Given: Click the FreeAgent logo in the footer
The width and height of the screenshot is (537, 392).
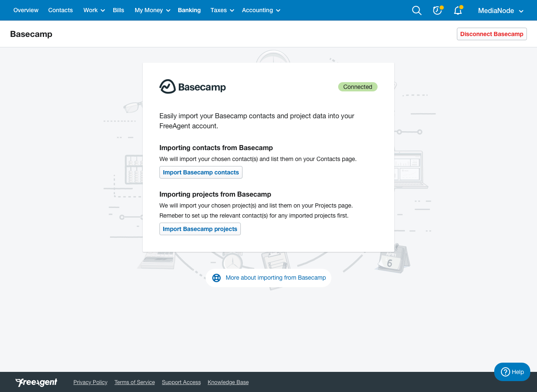Looking at the screenshot, I should click(x=36, y=382).
